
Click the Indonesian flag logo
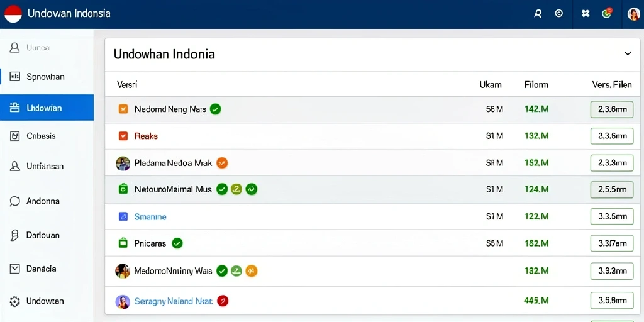click(x=13, y=14)
